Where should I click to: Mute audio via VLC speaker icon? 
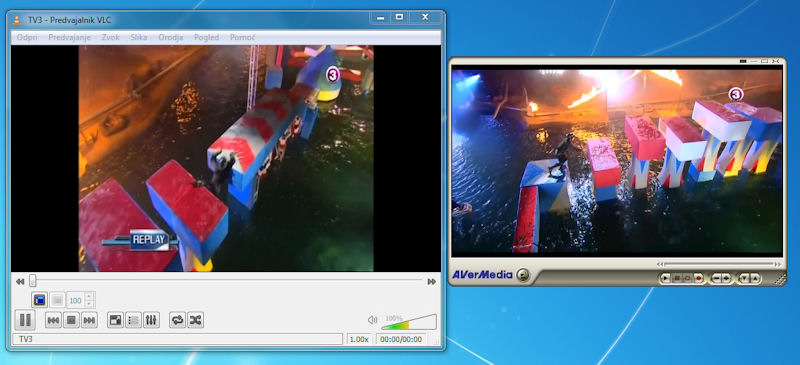[372, 320]
